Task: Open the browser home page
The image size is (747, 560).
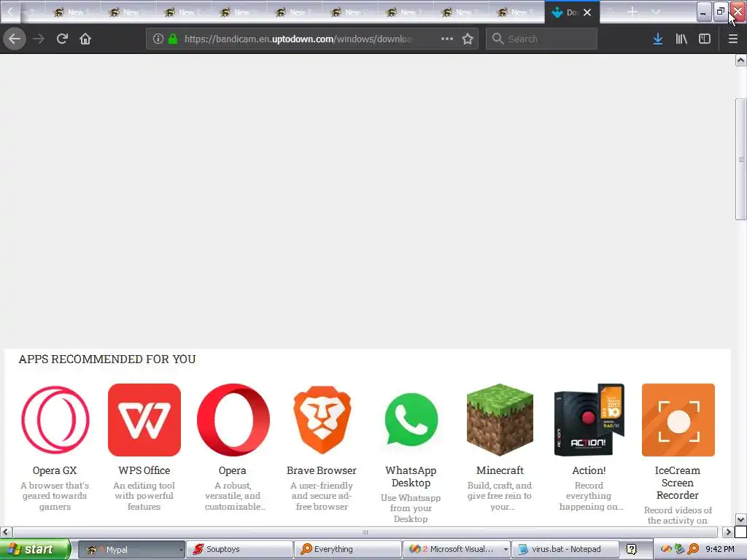Action: point(85,39)
